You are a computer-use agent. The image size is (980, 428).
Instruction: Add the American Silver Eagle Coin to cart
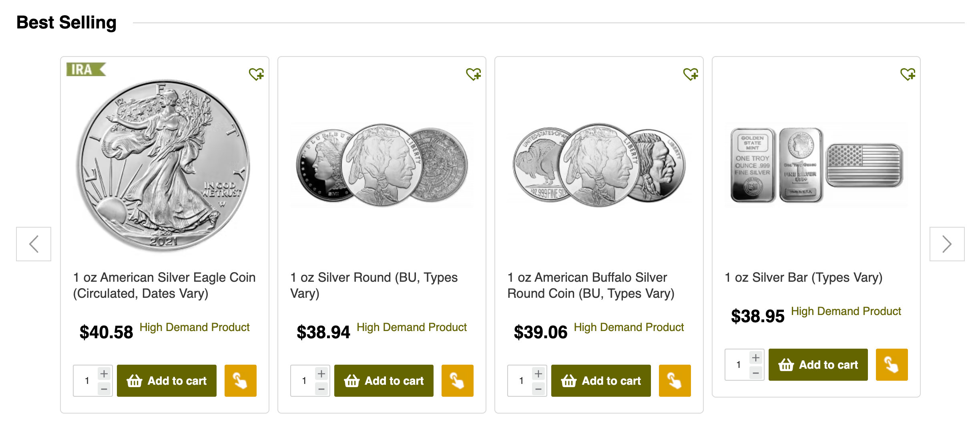[167, 380]
